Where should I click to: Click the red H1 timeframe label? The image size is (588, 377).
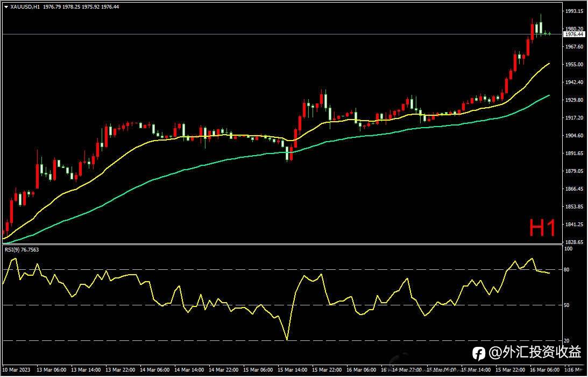[542, 228]
